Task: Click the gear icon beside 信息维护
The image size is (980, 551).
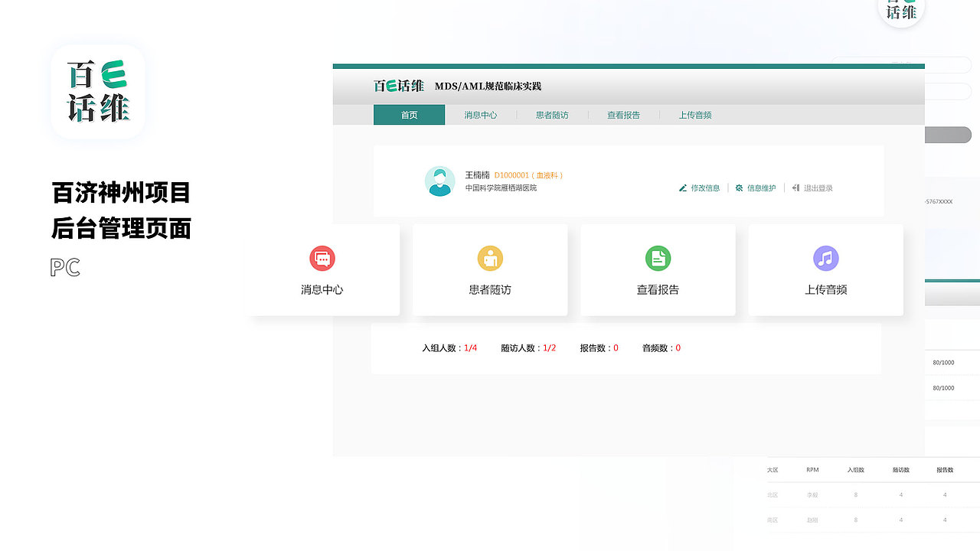Action: click(739, 188)
